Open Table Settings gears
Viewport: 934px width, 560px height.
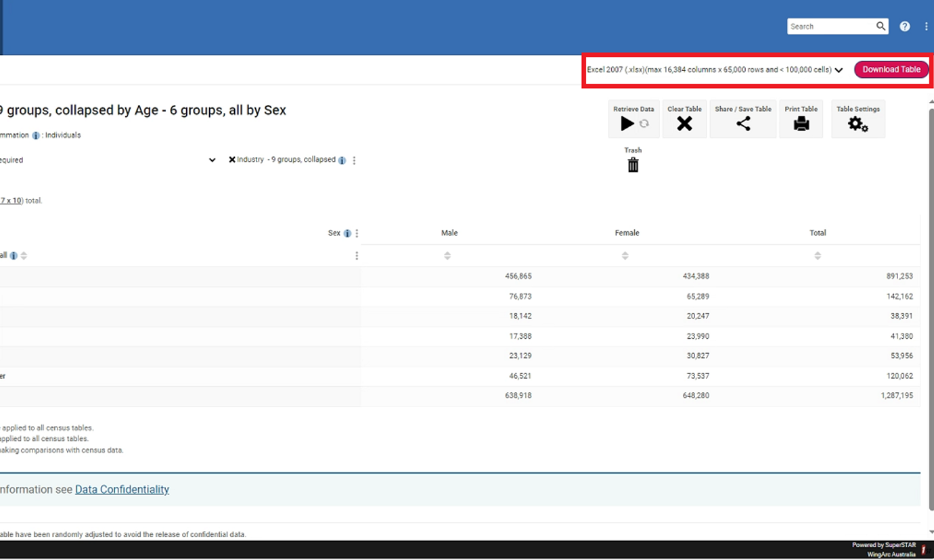858,124
